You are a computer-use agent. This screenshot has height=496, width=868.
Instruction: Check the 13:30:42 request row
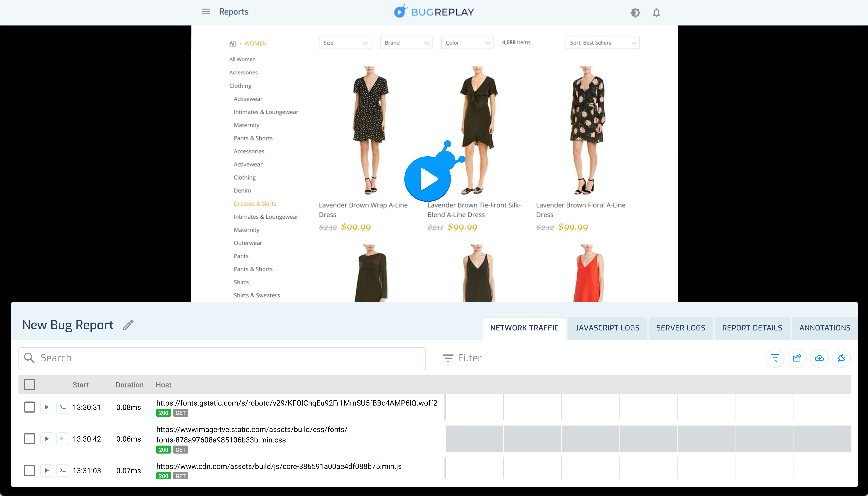[30, 439]
